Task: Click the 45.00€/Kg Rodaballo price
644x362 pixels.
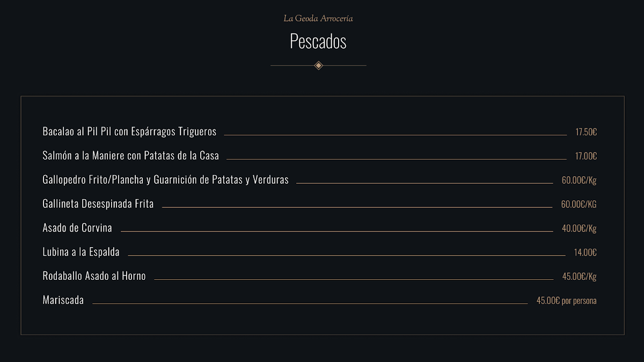Action: [x=579, y=277]
